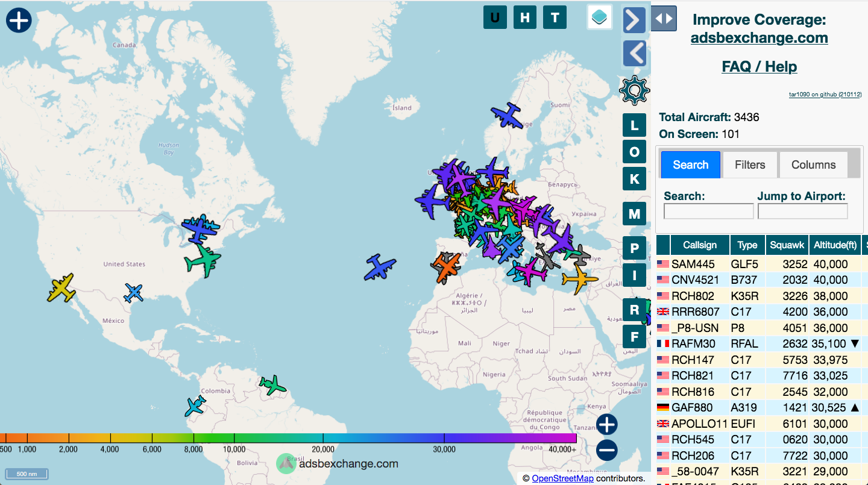Toggle the K map button
Viewport: 868px width, 485px height.
point(634,179)
